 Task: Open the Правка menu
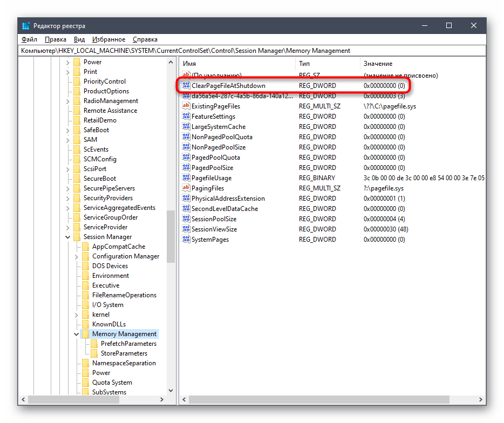(x=56, y=39)
